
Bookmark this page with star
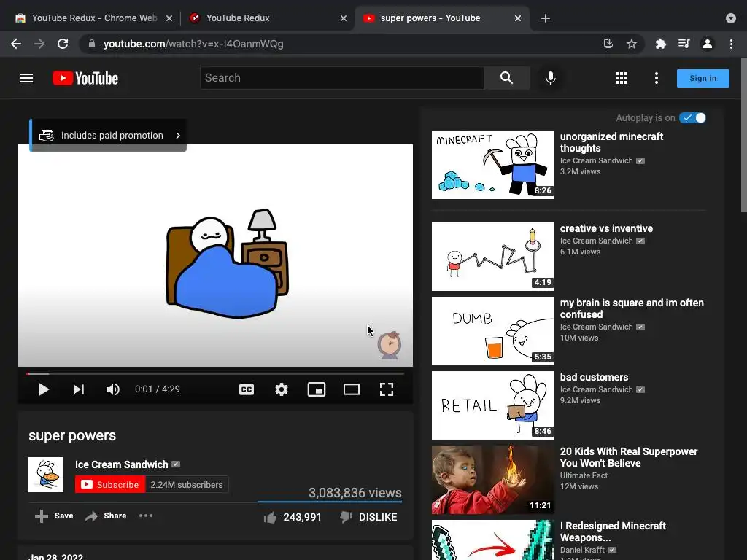pos(632,44)
